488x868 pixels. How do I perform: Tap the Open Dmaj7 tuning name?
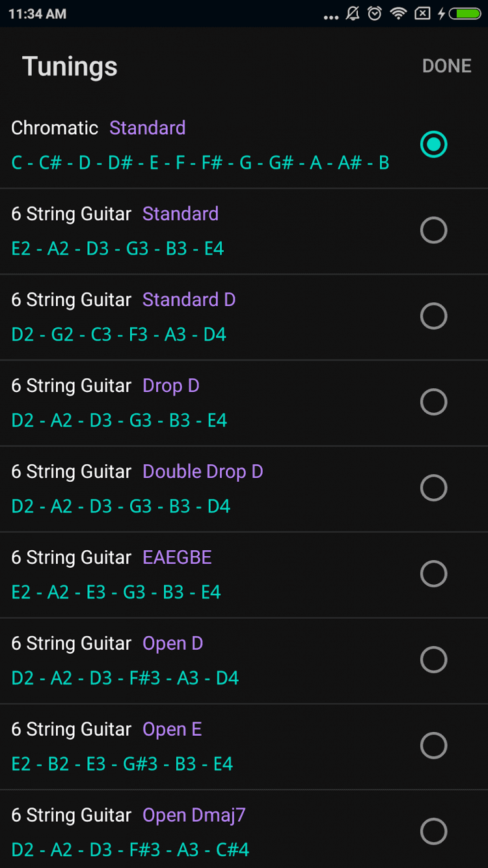[194, 815]
